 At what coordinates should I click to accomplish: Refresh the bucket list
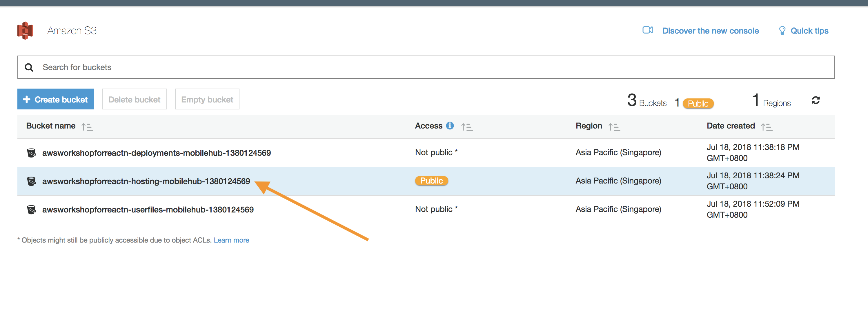(x=816, y=100)
